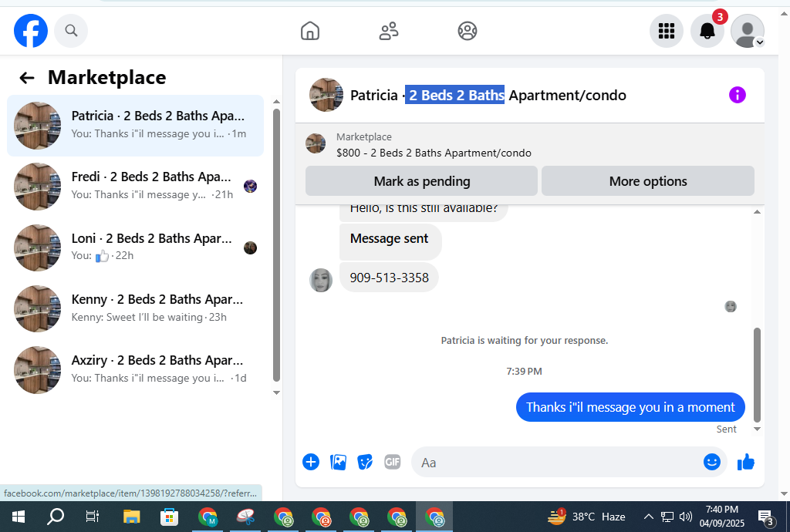
Task: Click the chat messages scrollbar thumb
Action: [757, 375]
